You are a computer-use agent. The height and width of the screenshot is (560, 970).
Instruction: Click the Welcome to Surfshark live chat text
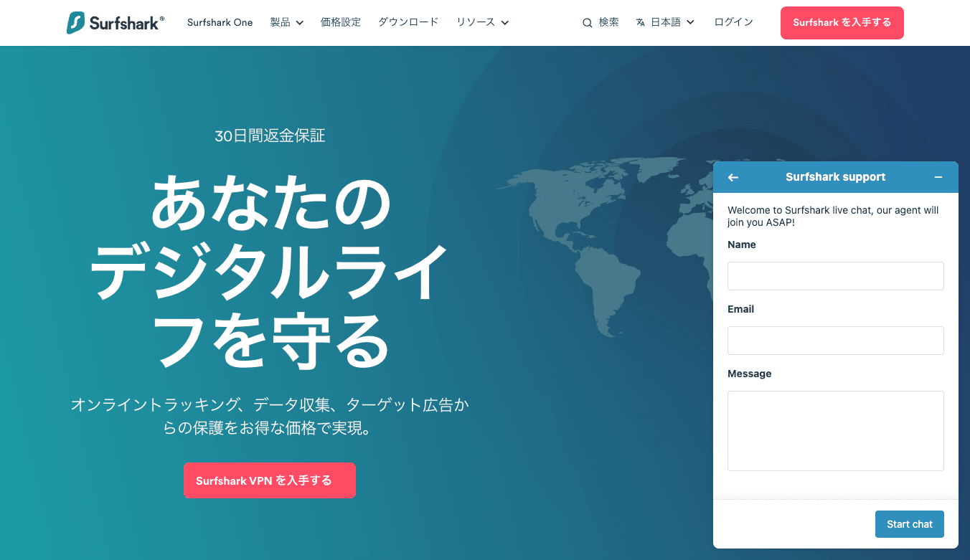pyautogui.click(x=833, y=217)
